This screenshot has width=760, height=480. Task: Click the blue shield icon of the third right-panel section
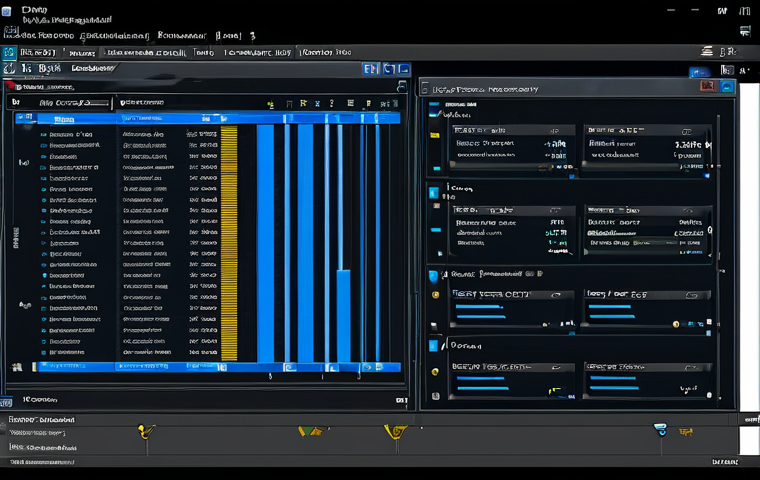(x=433, y=276)
